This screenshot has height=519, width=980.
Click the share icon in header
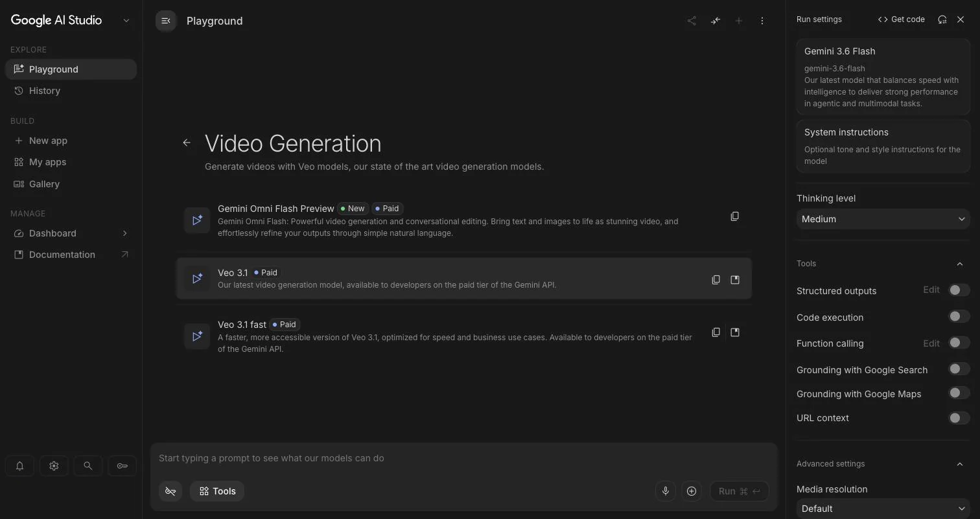(692, 21)
